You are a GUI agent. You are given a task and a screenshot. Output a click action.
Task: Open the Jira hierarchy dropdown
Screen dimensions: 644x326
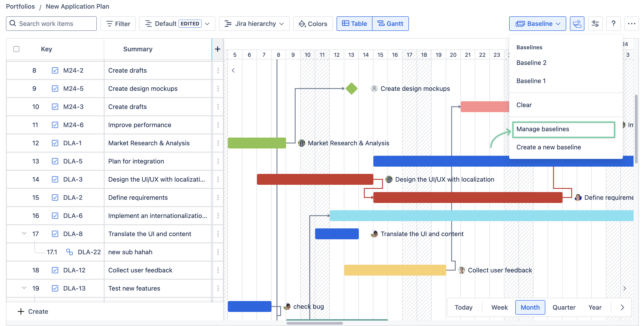[254, 24]
